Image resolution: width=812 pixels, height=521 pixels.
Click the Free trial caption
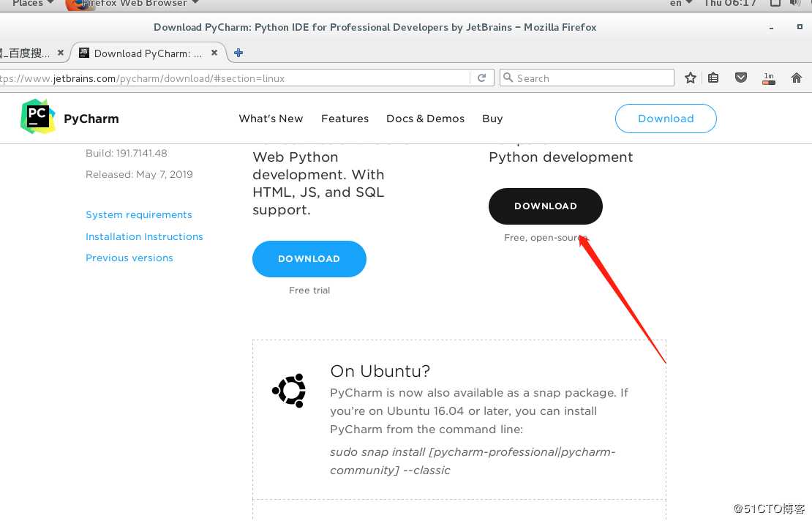[309, 291]
